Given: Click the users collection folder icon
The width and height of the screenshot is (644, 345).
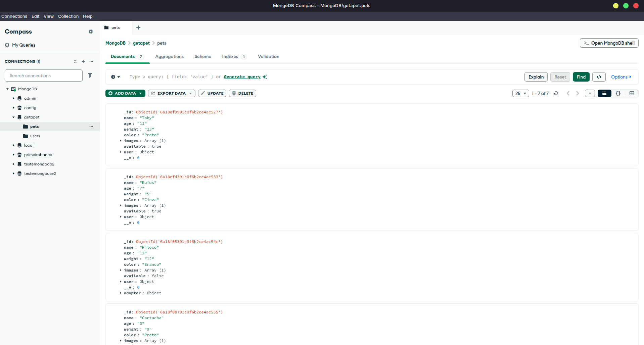Looking at the screenshot, I should (26, 136).
